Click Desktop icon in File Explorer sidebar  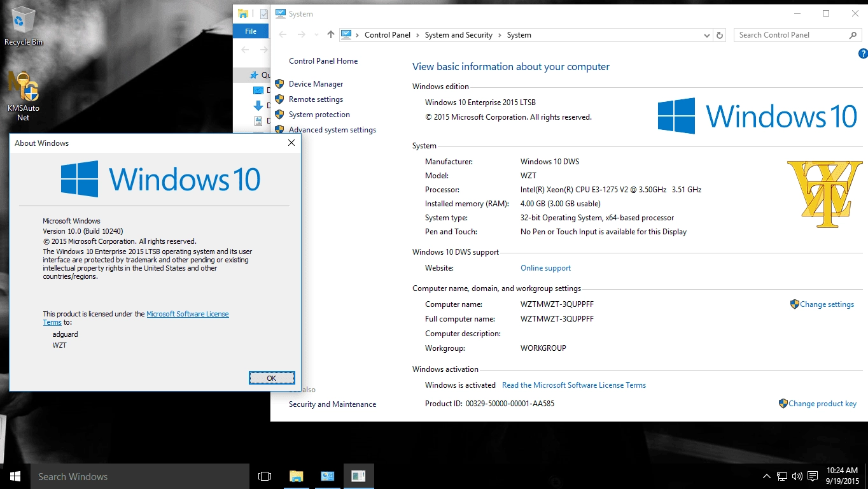click(x=258, y=90)
